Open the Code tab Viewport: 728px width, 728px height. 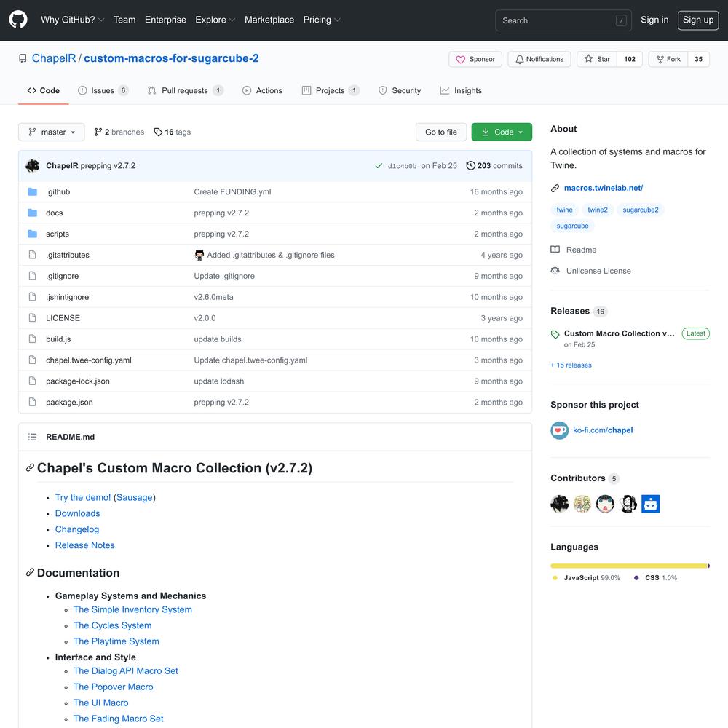tap(43, 90)
